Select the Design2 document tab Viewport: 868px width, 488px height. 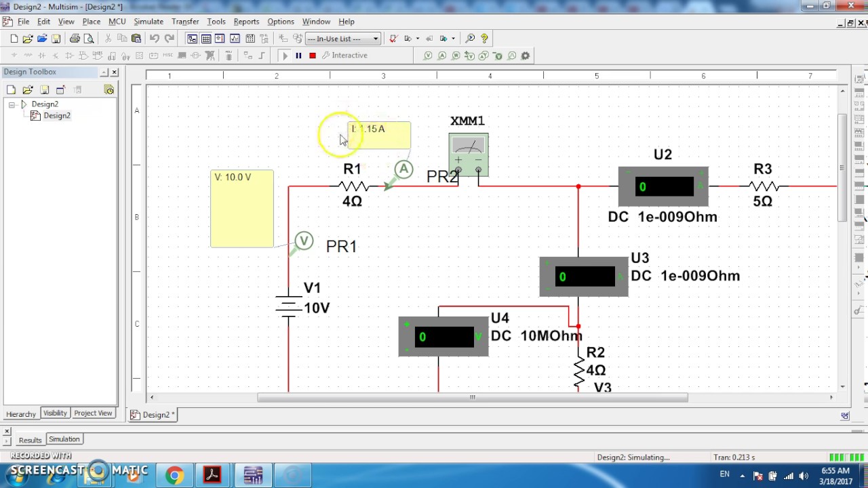point(153,415)
